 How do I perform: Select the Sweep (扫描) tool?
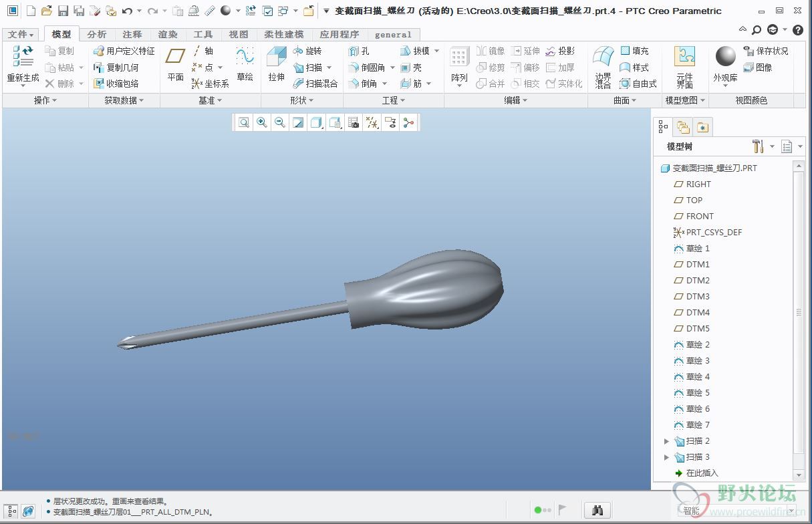point(308,68)
